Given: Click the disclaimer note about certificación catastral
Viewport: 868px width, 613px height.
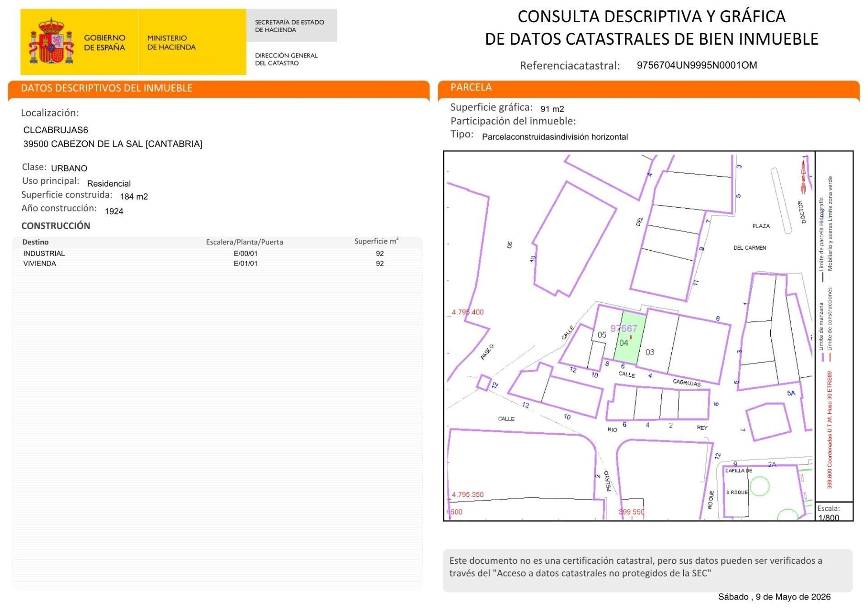Looking at the screenshot, I should (x=647, y=570).
